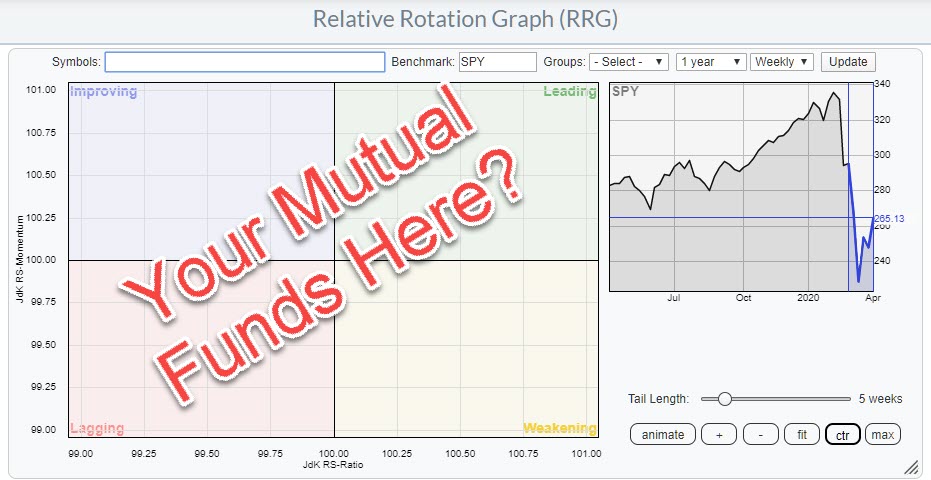Zoom in with the plus button
This screenshot has height=480, width=931.
tap(718, 434)
